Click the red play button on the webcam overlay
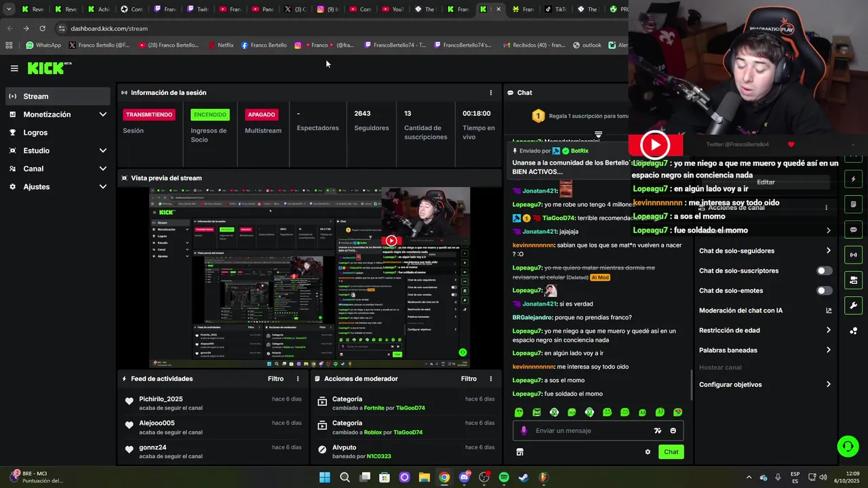 click(x=655, y=144)
